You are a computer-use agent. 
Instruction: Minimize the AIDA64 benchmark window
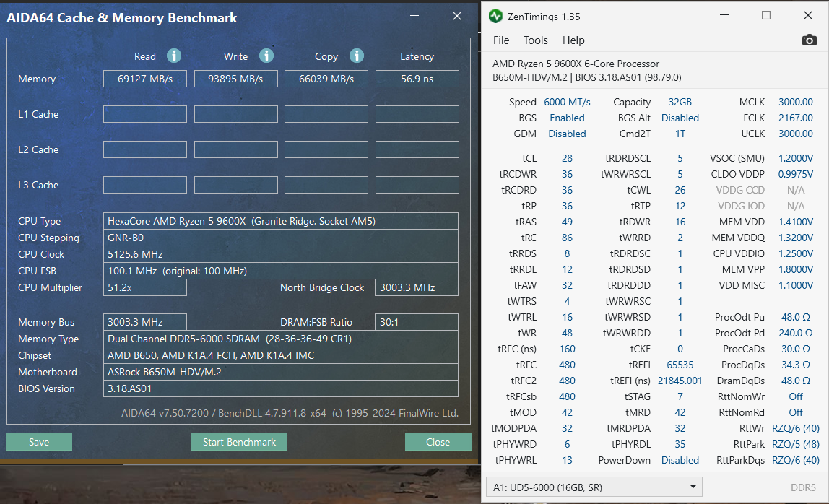coord(414,17)
